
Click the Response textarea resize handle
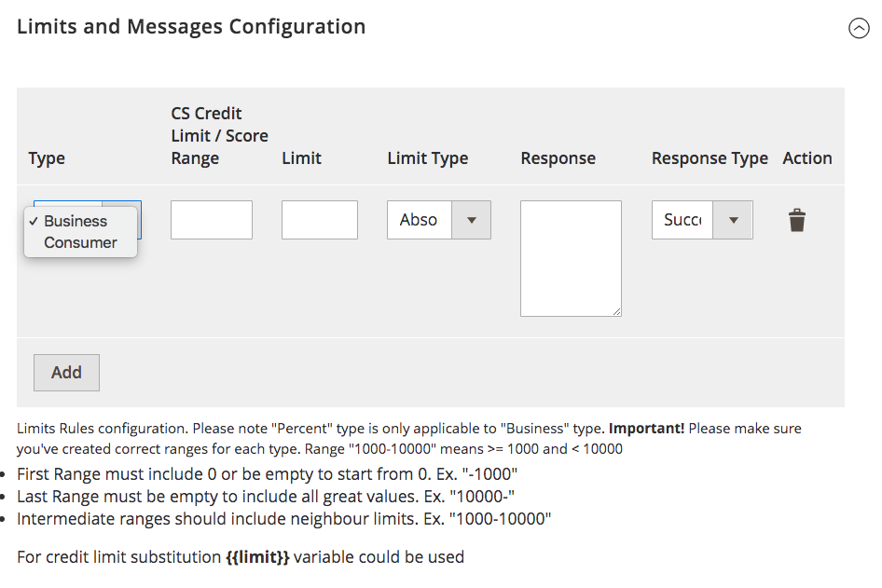click(616, 311)
